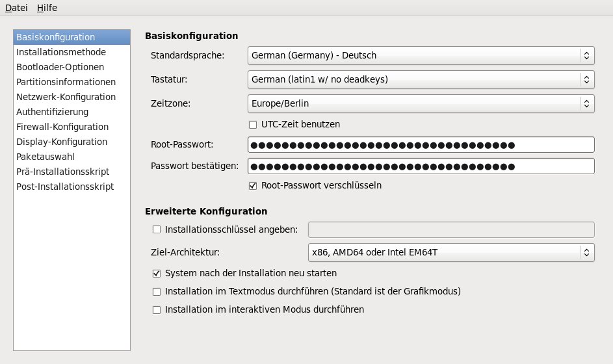Viewport: 613px width, 364px height.
Task: Open the Datei menu
Action: point(16,8)
